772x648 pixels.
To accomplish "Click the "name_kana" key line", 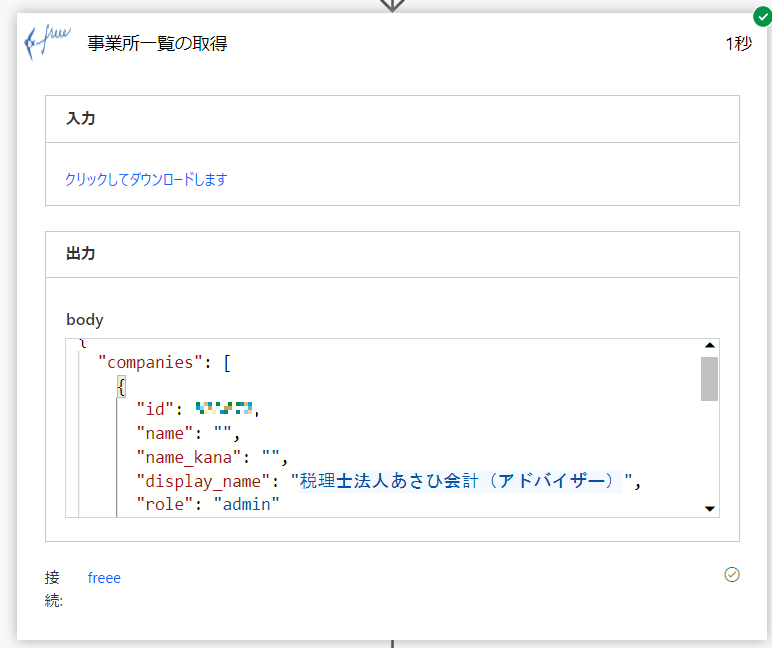I will tap(212, 457).
